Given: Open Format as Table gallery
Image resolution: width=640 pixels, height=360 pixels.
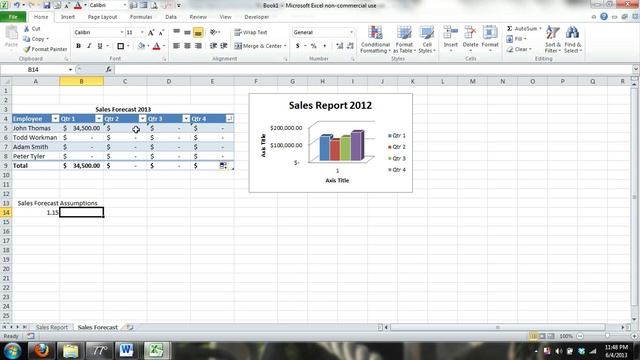Looking at the screenshot, I should 404,39.
